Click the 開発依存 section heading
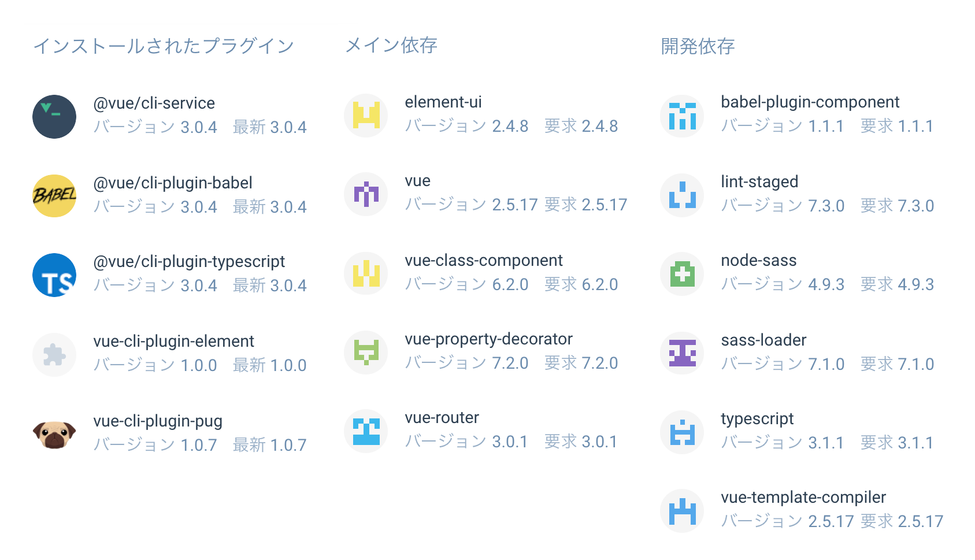This screenshot has height=560, width=975. 698,46
